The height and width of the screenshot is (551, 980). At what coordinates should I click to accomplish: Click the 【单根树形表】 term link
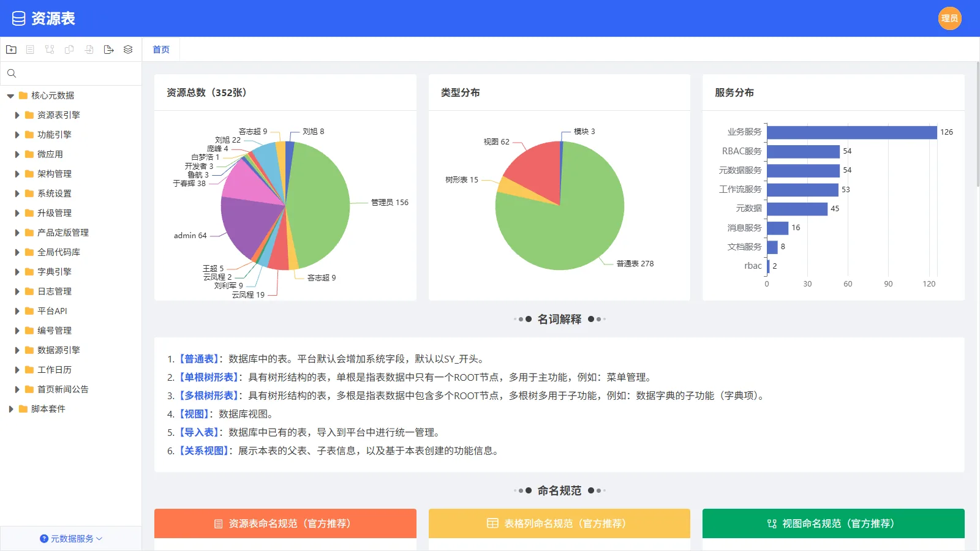(x=209, y=377)
